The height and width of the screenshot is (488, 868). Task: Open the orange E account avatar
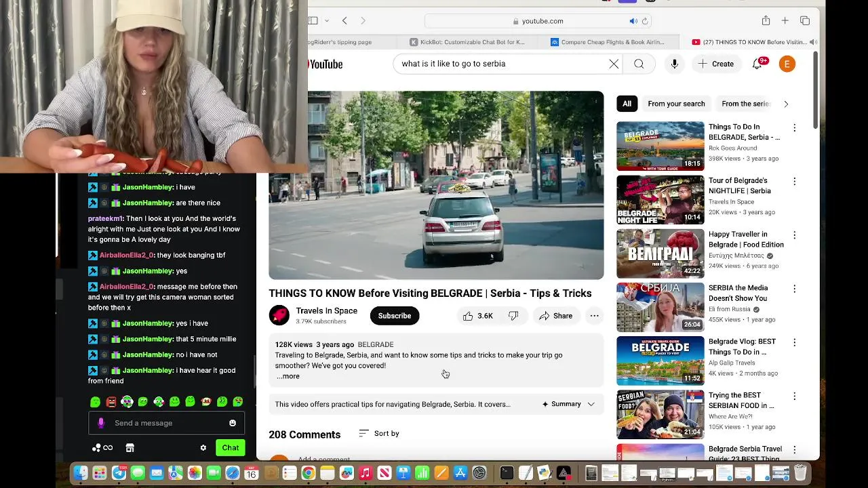(787, 64)
